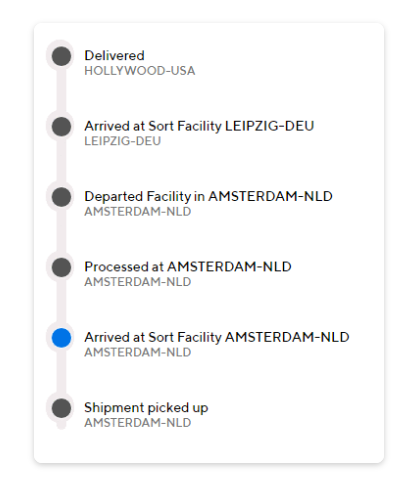Click the location under Processed at Amsterdam
Viewport: 420px width, 499px height.
[x=138, y=282]
